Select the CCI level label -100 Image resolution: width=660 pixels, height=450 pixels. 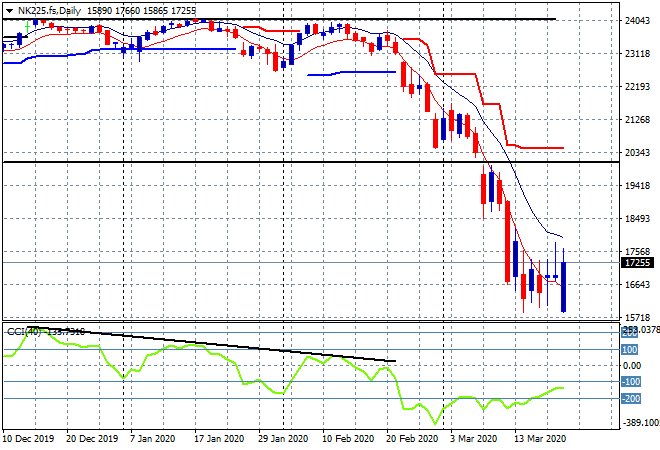(631, 382)
